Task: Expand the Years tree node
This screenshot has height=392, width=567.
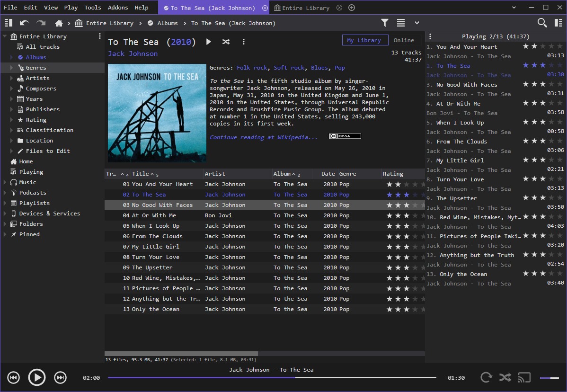Action: click(x=11, y=99)
